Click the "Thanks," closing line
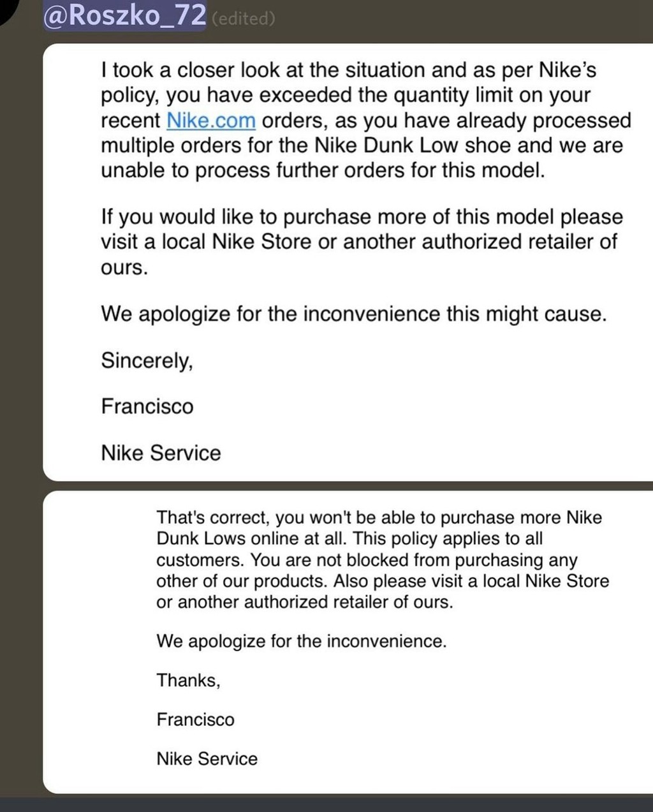Image resolution: width=653 pixels, height=812 pixels. (x=188, y=681)
